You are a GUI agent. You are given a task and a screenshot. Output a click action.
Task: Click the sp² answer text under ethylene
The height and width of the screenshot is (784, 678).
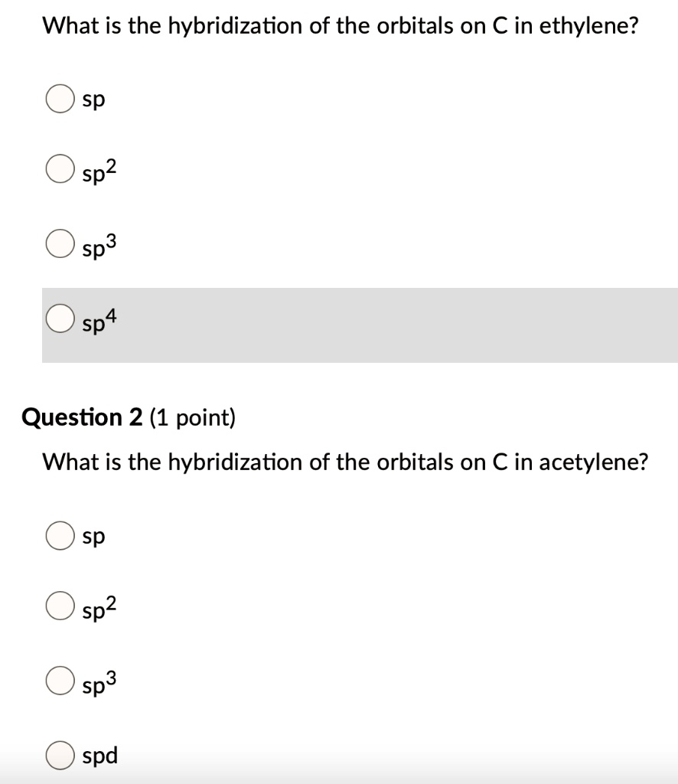99,171
